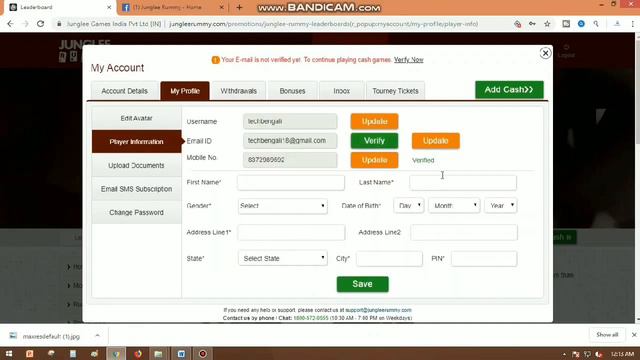Close the My Account popup
This screenshot has height=360, width=640.
pyautogui.click(x=545, y=53)
